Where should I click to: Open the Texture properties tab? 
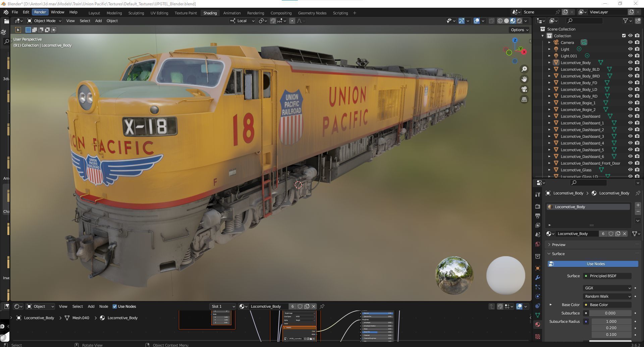pyautogui.click(x=538, y=336)
